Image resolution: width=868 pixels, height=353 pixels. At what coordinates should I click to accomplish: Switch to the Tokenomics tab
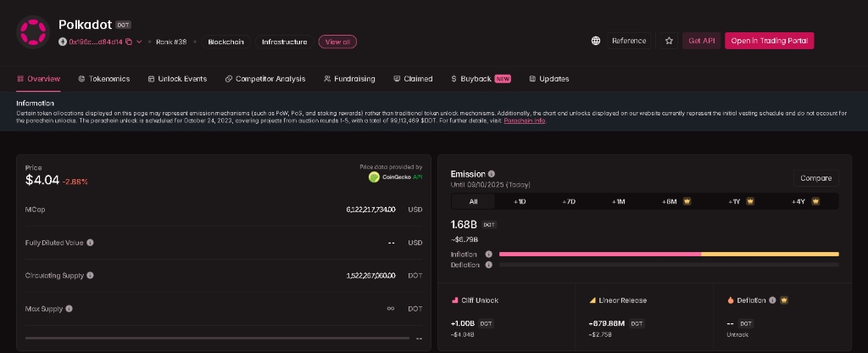tap(103, 79)
